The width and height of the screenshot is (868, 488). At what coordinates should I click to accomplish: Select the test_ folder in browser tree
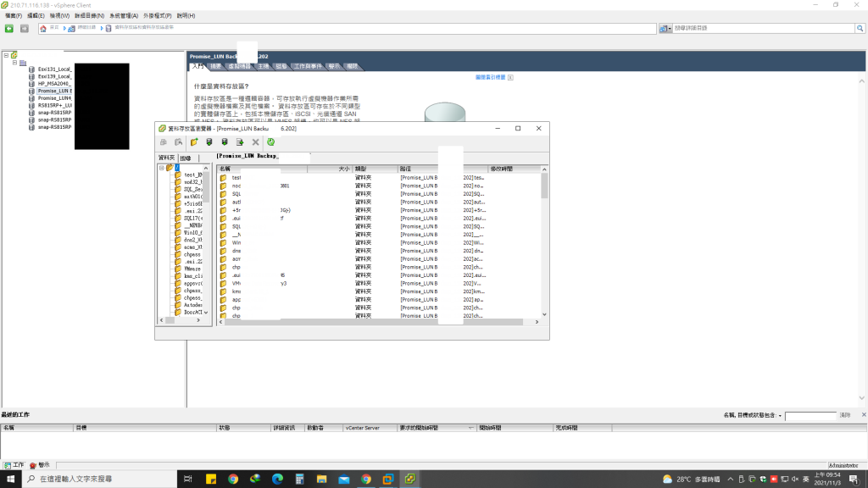188,175
